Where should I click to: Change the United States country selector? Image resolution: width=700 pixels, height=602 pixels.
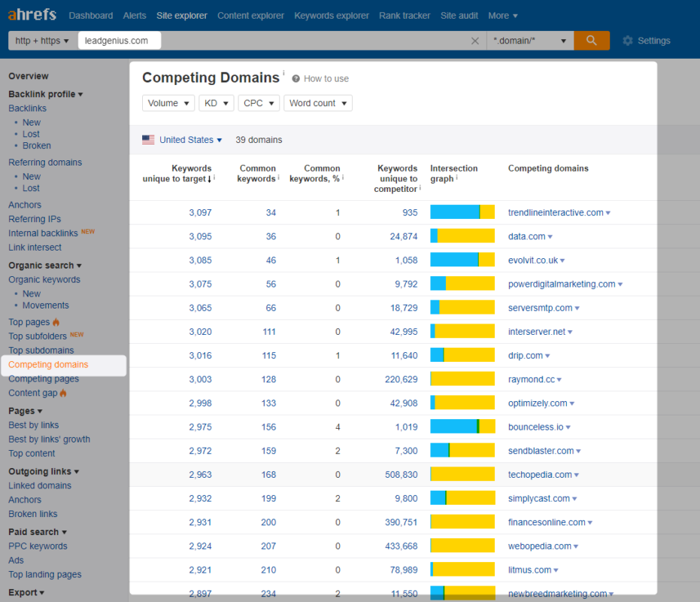[191, 140]
